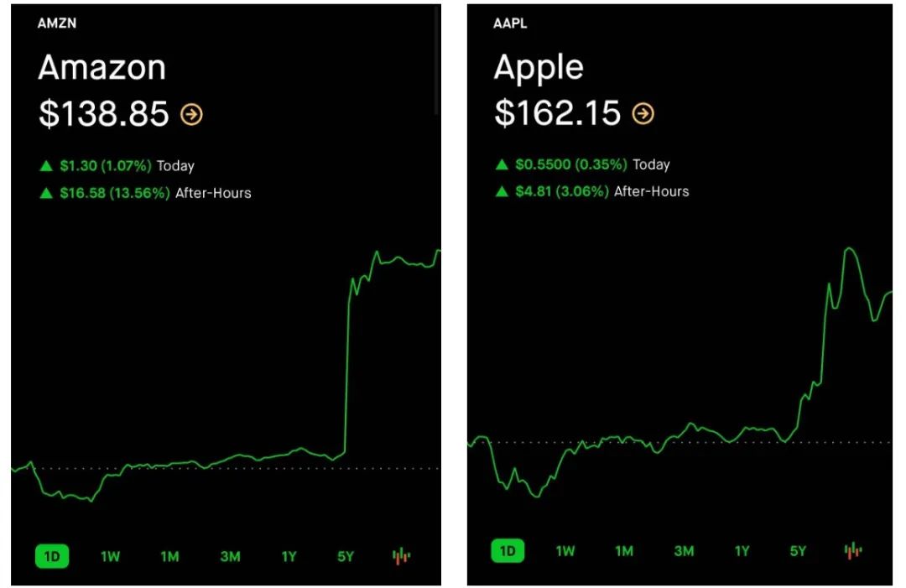The width and height of the screenshot is (906, 588).
Task: Switch Apple chart to 5Y range
Action: [798, 551]
